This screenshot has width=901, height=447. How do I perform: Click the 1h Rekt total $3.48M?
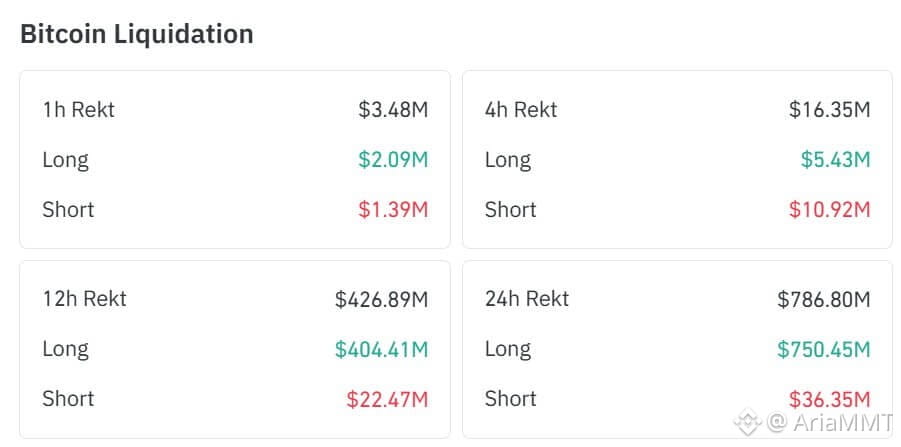[393, 109]
